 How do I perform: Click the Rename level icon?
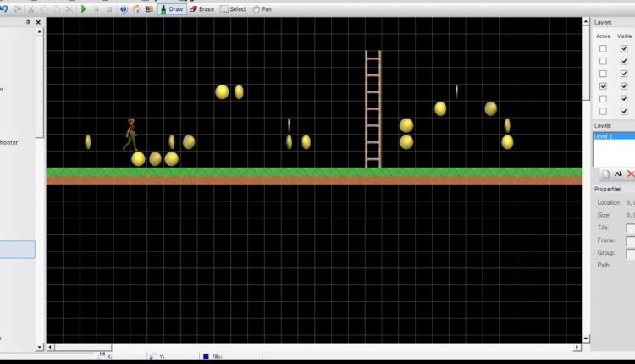(618, 174)
